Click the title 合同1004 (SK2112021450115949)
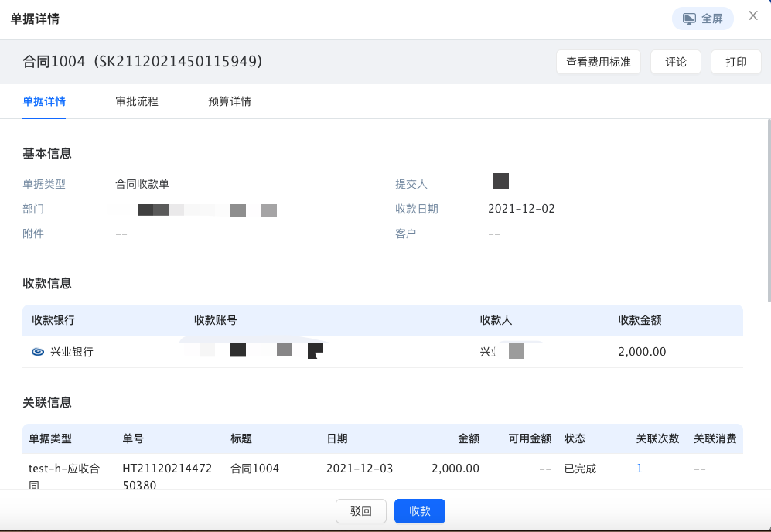 [x=142, y=61]
